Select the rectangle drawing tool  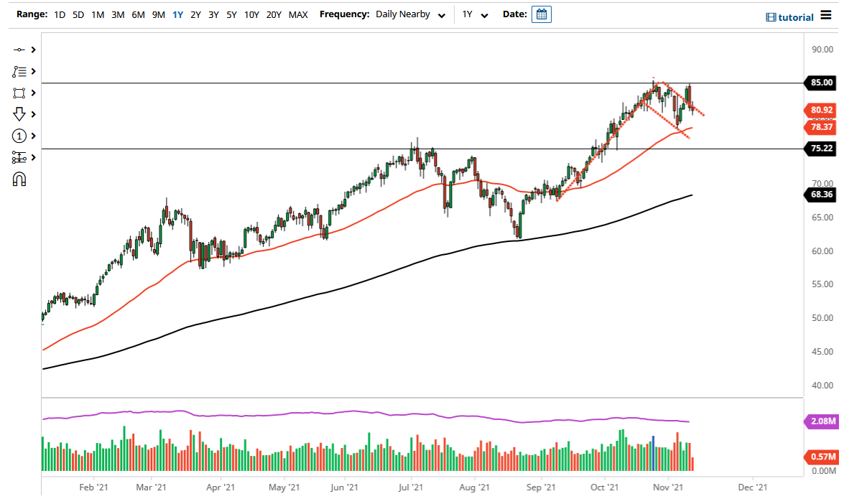coord(20,93)
